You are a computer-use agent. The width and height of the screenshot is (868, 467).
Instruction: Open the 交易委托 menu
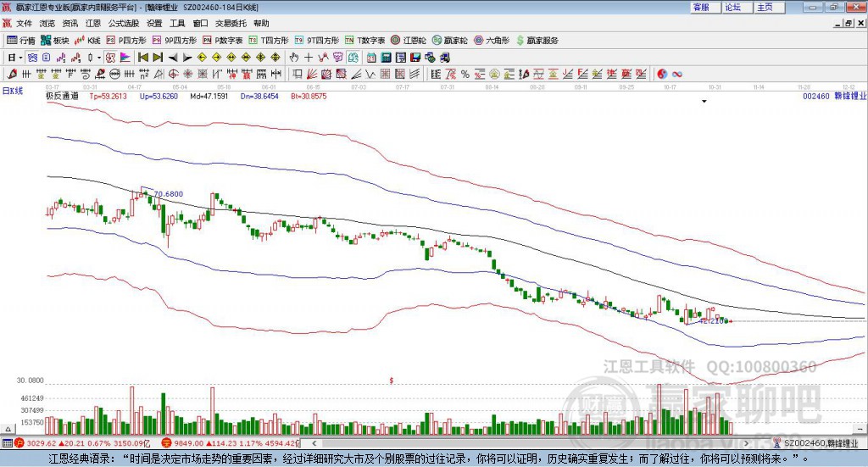point(231,23)
